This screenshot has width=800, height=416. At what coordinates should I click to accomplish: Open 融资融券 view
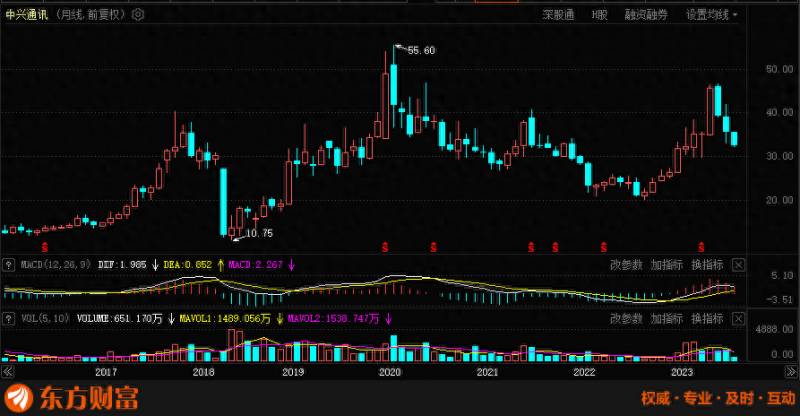coord(646,15)
